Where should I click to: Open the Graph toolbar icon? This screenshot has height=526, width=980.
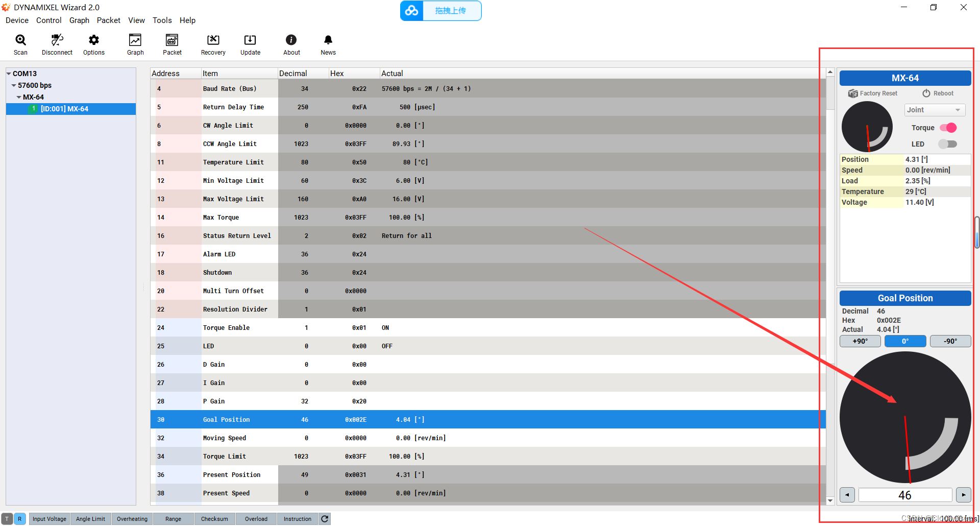click(135, 44)
